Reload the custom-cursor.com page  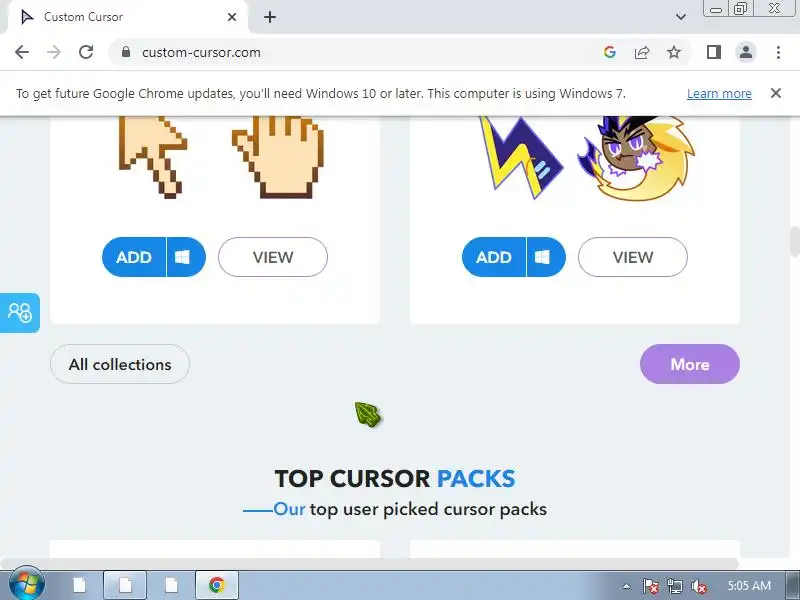[86, 52]
